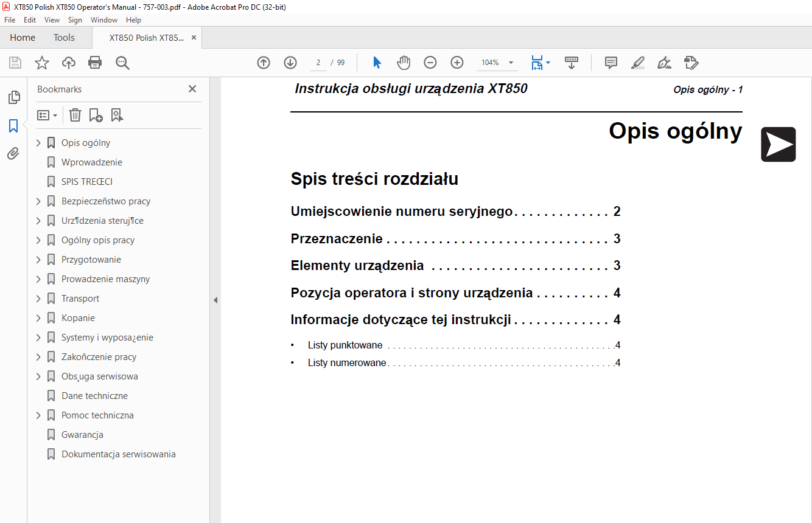Follow Listy punktowane contents link

(x=464, y=345)
